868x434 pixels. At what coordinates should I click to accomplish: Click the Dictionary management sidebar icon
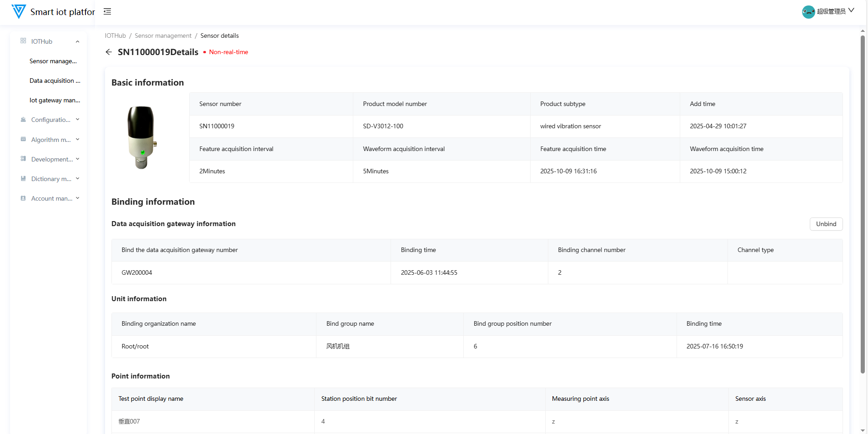point(23,178)
